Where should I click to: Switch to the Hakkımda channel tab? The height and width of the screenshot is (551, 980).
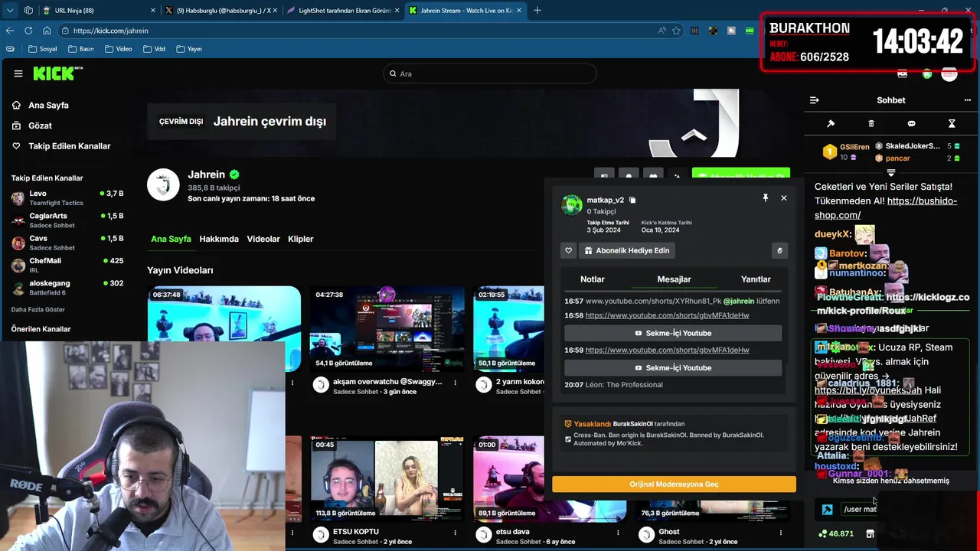[219, 239]
